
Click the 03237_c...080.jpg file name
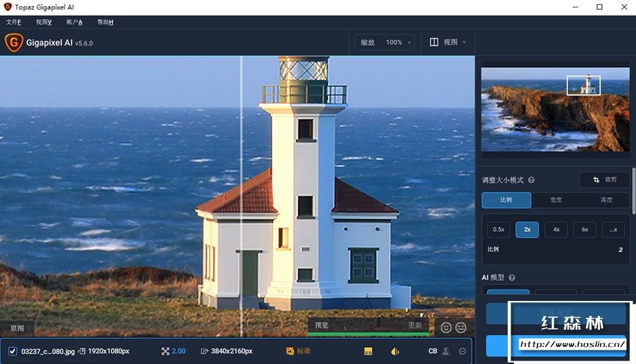(48, 351)
